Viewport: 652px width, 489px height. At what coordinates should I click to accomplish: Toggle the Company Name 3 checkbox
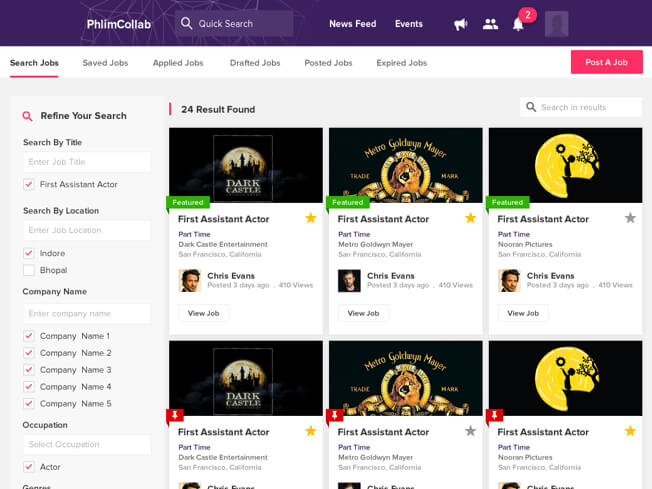tap(29, 370)
